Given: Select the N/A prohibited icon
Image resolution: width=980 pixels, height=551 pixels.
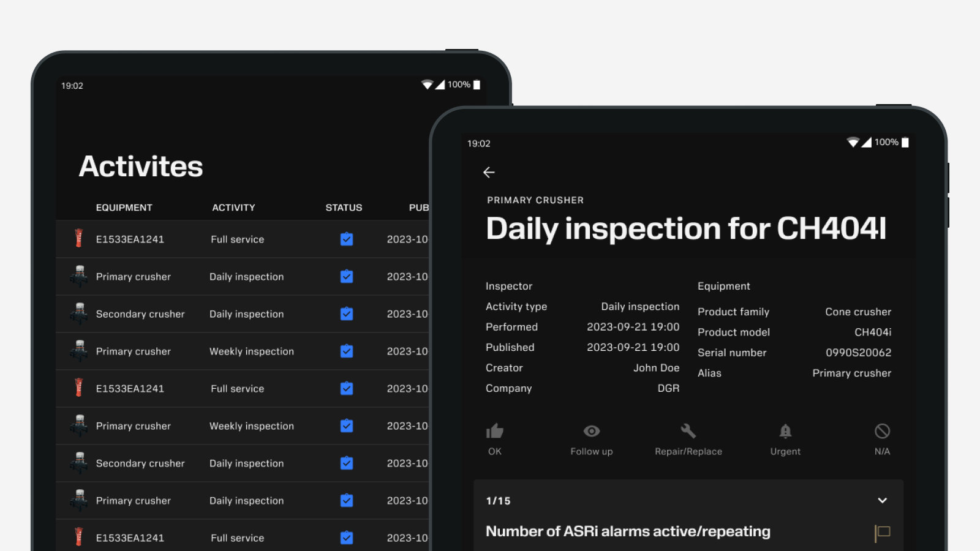Looking at the screenshot, I should 882,432.
